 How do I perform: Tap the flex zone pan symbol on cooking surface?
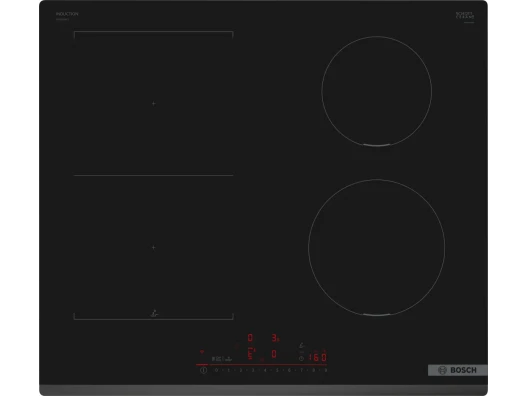pyautogui.click(x=154, y=314)
